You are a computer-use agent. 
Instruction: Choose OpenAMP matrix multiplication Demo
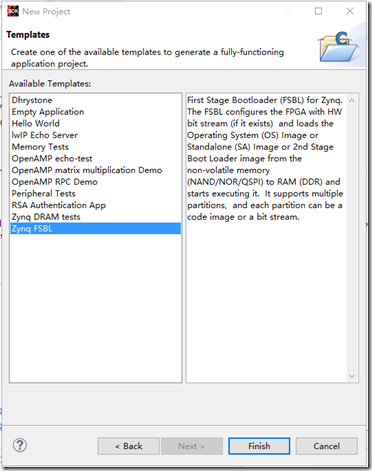pos(87,170)
